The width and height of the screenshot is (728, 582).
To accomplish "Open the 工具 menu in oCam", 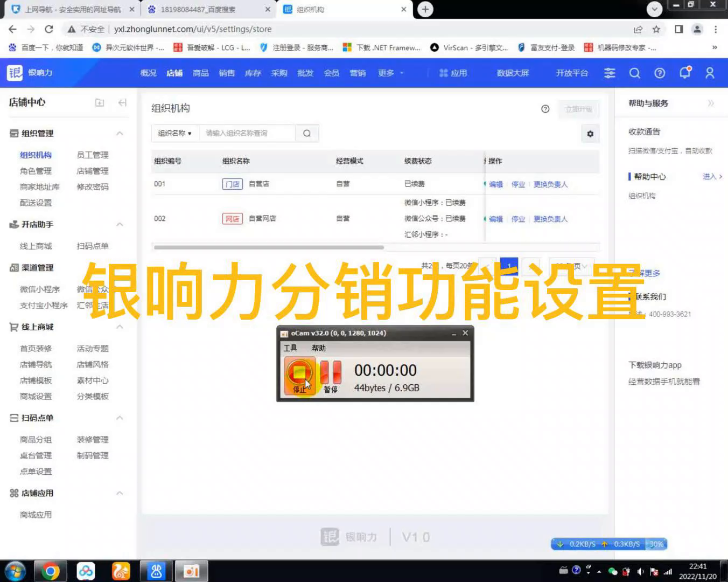I will coord(290,348).
